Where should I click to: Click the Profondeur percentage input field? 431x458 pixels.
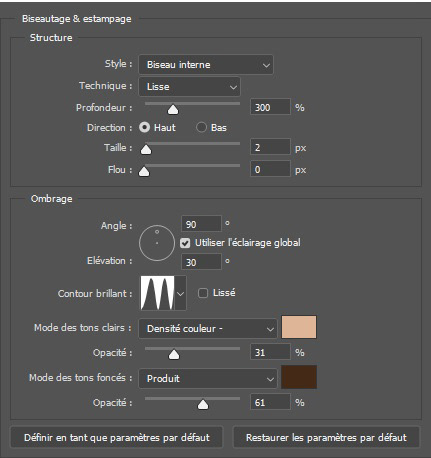click(270, 107)
